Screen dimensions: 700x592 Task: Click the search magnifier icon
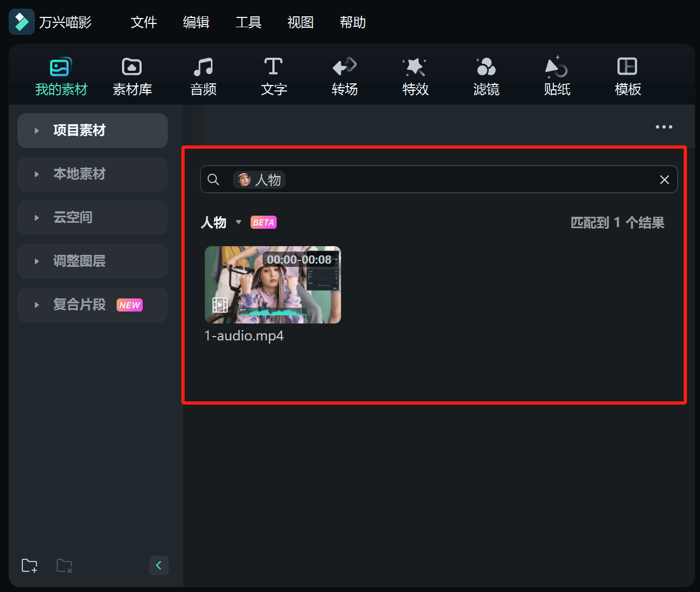[214, 180]
